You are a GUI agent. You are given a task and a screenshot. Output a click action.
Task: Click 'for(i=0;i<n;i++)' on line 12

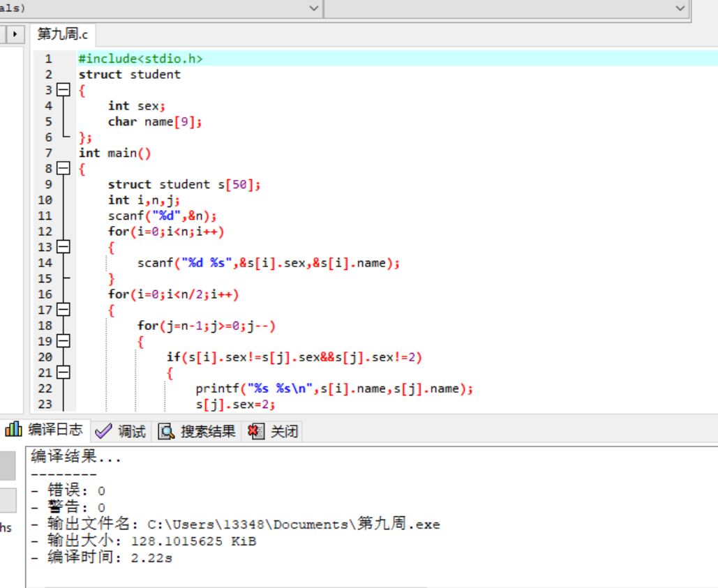click(166, 232)
